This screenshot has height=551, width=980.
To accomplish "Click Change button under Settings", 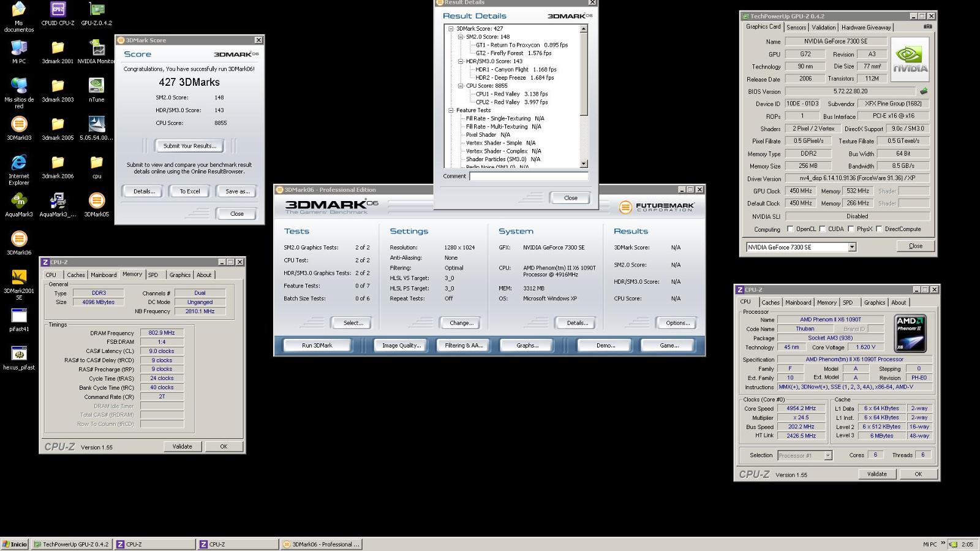I will coord(461,323).
